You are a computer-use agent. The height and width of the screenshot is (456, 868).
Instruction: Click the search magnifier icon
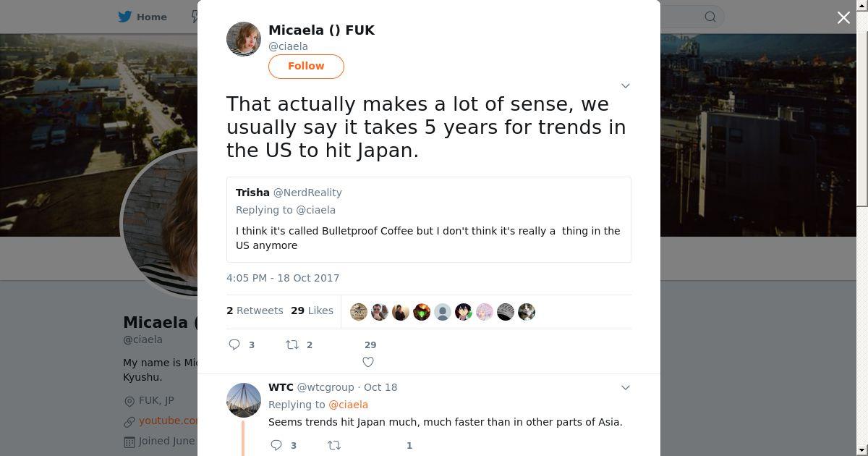pyautogui.click(x=710, y=17)
